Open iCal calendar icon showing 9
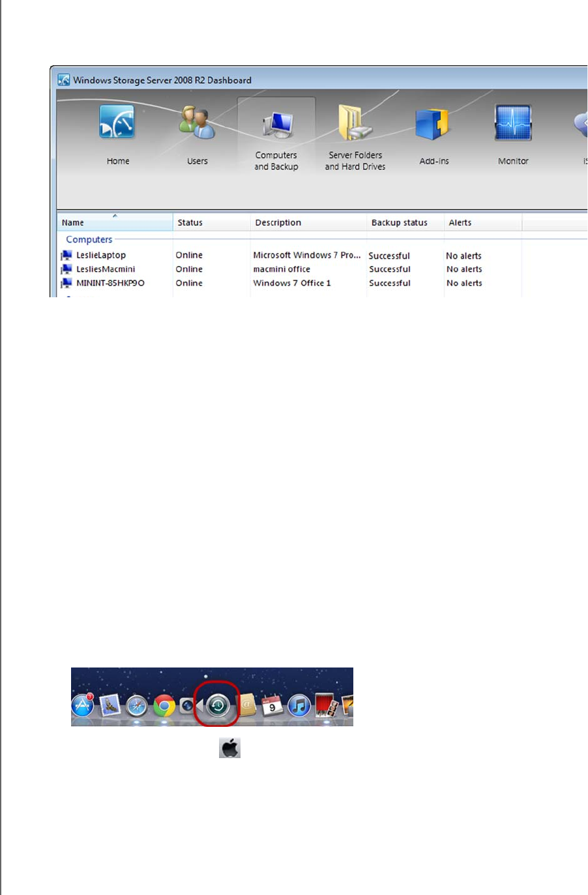 point(272,705)
